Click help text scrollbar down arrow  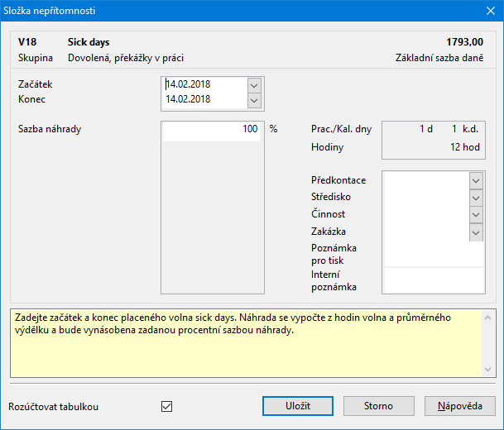(x=488, y=370)
